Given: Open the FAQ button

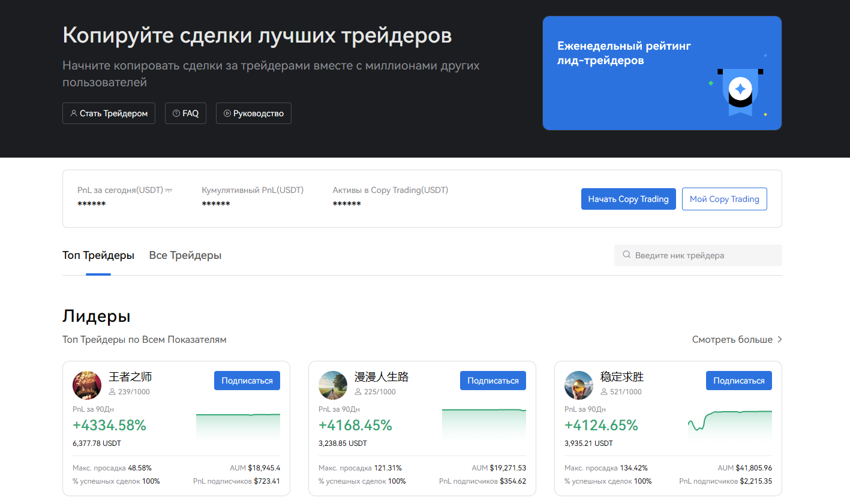Looking at the screenshot, I should 185,113.
